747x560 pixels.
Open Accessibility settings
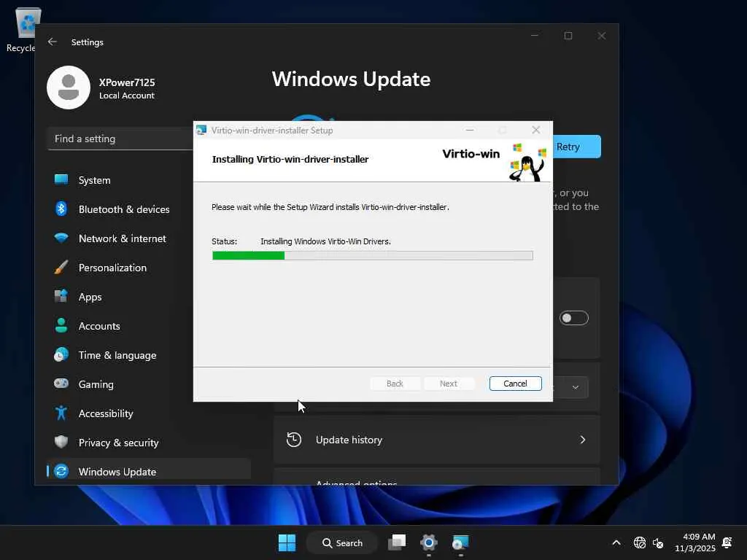[x=149, y=413]
